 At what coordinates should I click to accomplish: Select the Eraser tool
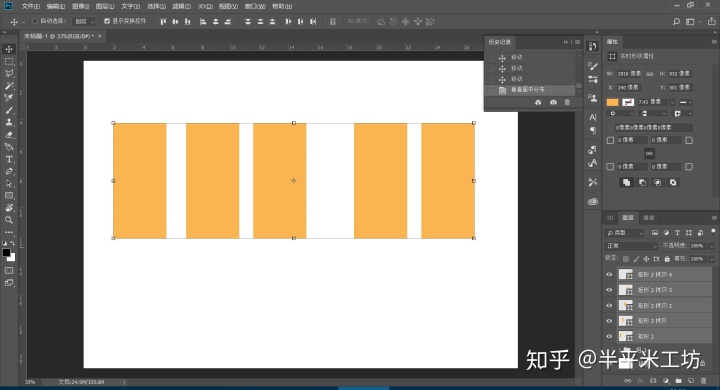(x=9, y=135)
